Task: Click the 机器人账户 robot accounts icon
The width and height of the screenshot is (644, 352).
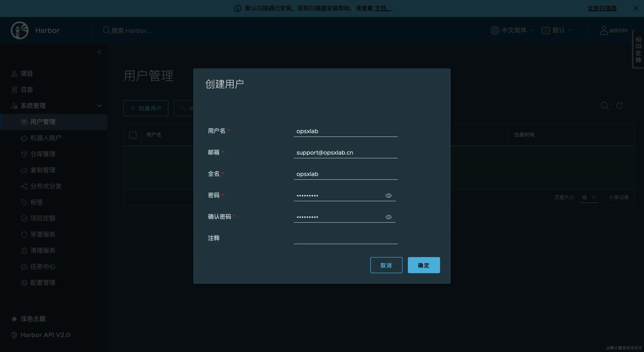Action: [24, 138]
